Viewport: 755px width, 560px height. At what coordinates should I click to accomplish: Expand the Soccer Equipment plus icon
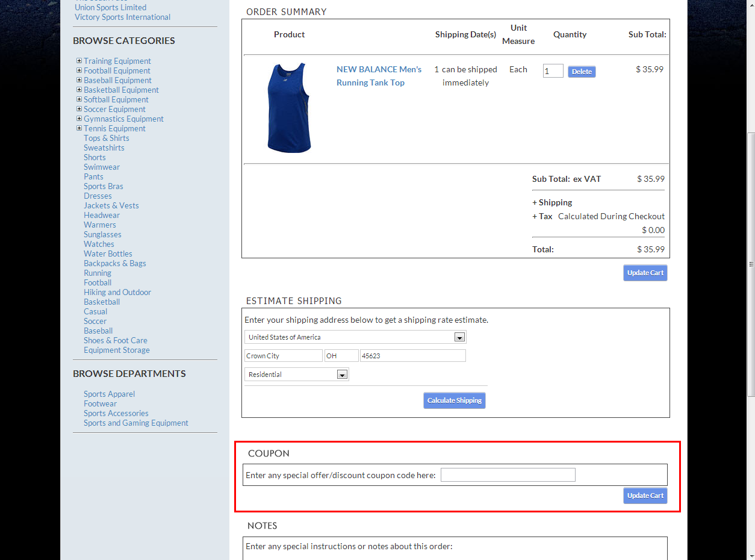pyautogui.click(x=79, y=109)
